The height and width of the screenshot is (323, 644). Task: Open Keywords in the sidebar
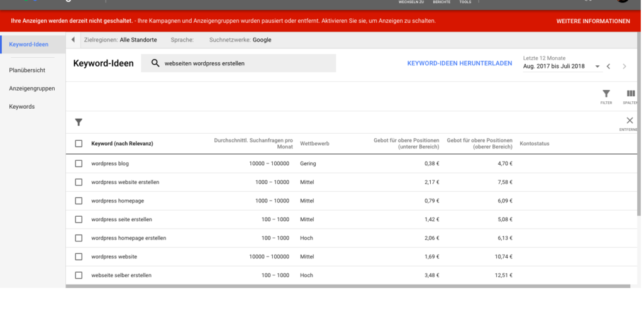point(22,107)
